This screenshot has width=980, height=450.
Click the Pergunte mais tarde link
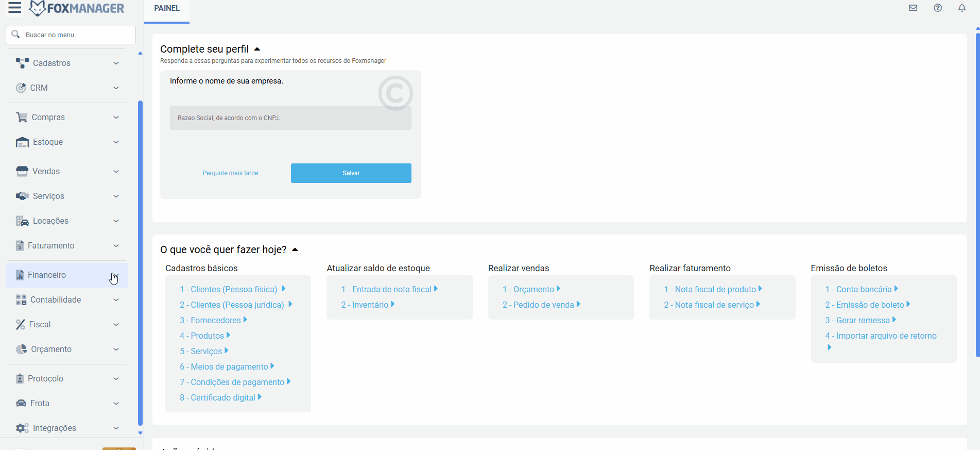click(230, 173)
